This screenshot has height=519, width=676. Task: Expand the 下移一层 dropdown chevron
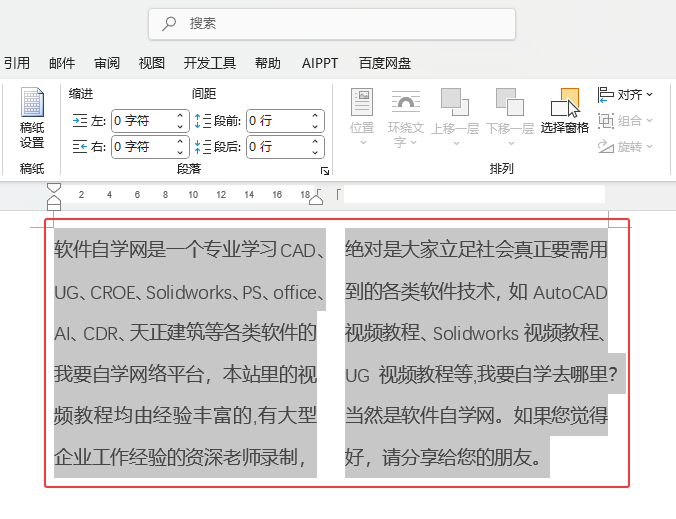point(511,143)
